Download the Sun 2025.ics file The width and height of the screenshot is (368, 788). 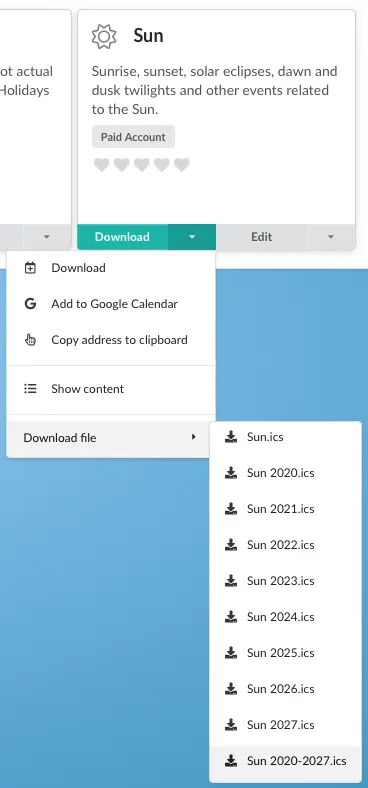(x=285, y=653)
